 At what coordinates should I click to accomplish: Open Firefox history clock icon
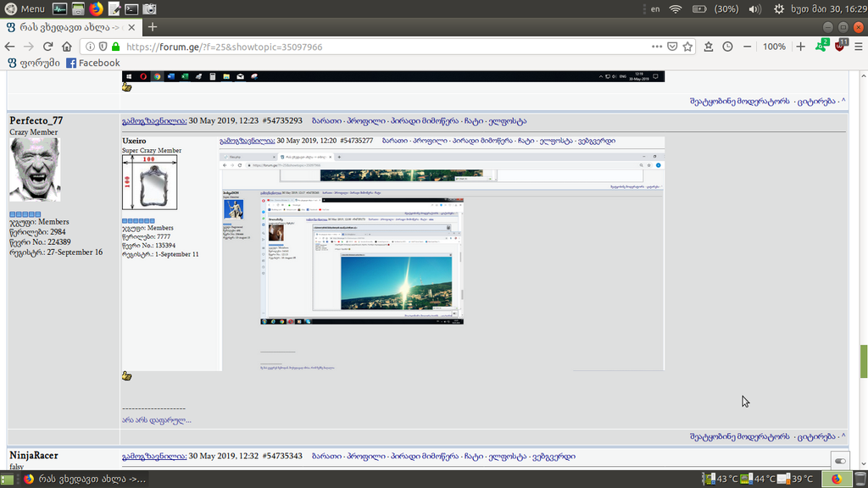(x=727, y=47)
